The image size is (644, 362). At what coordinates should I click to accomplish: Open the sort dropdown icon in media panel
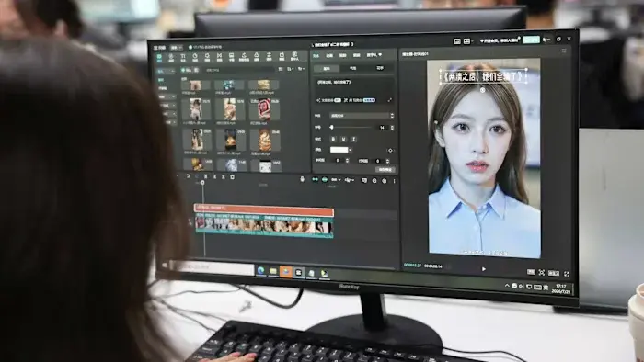click(291, 69)
